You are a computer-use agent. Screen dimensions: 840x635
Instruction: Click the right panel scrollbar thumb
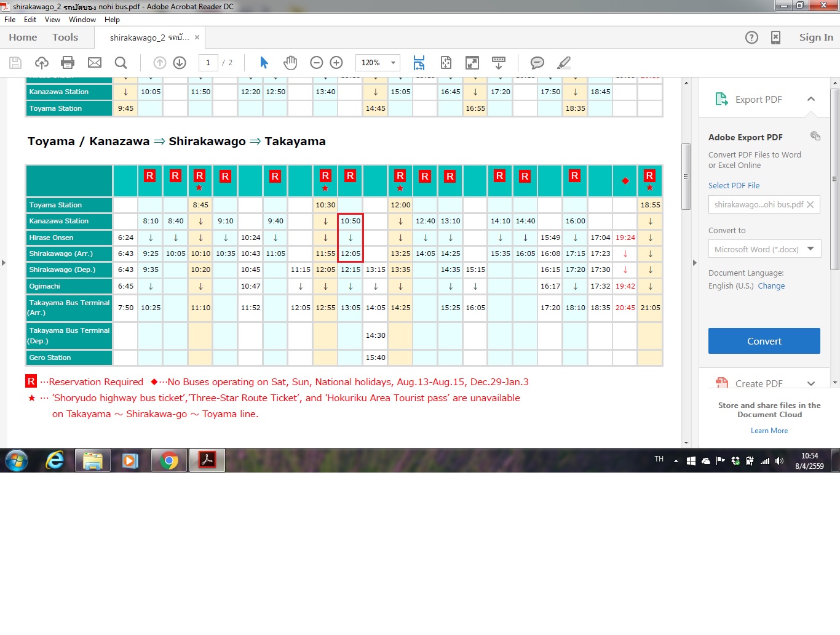(834, 179)
